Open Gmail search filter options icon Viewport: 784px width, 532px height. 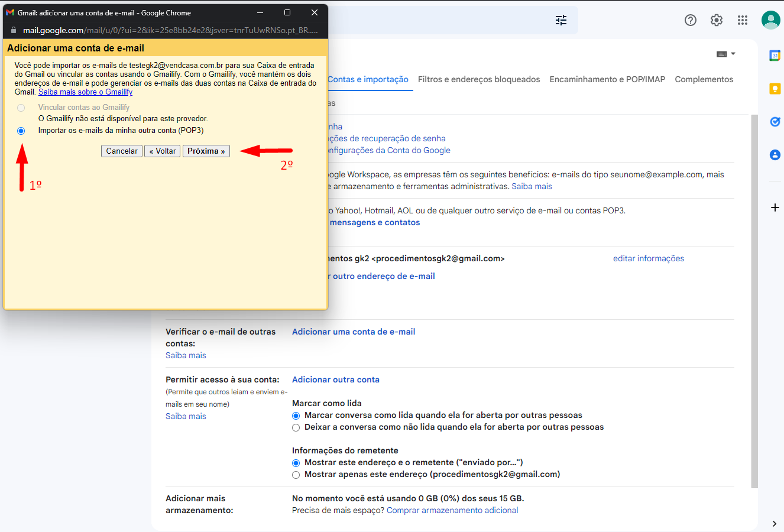561,20
